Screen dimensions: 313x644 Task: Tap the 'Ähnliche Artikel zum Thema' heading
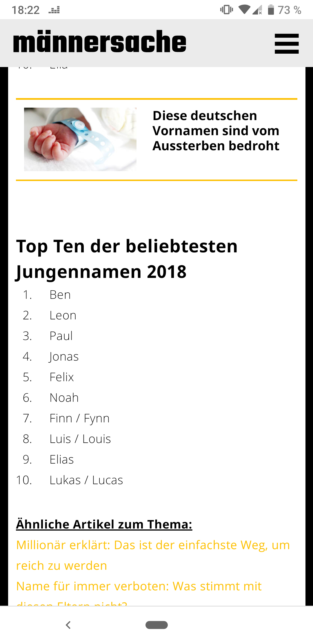click(104, 524)
